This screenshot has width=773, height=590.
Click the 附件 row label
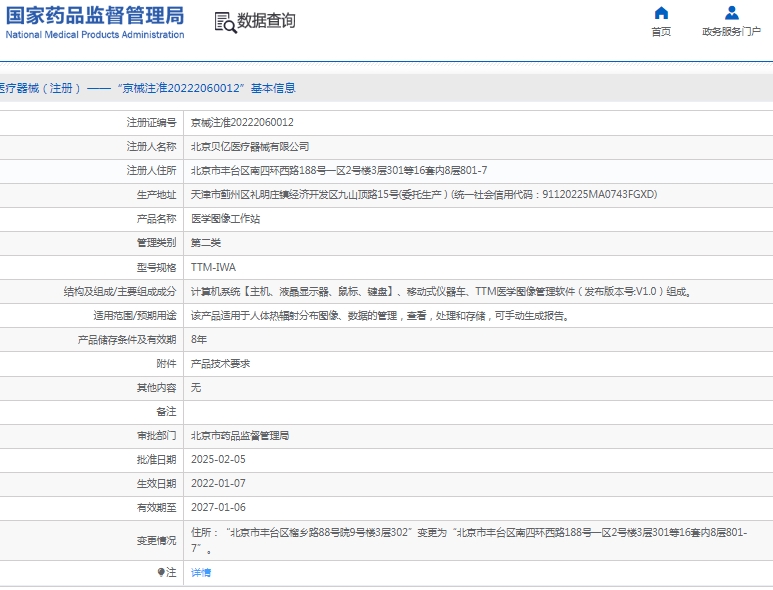click(166, 363)
